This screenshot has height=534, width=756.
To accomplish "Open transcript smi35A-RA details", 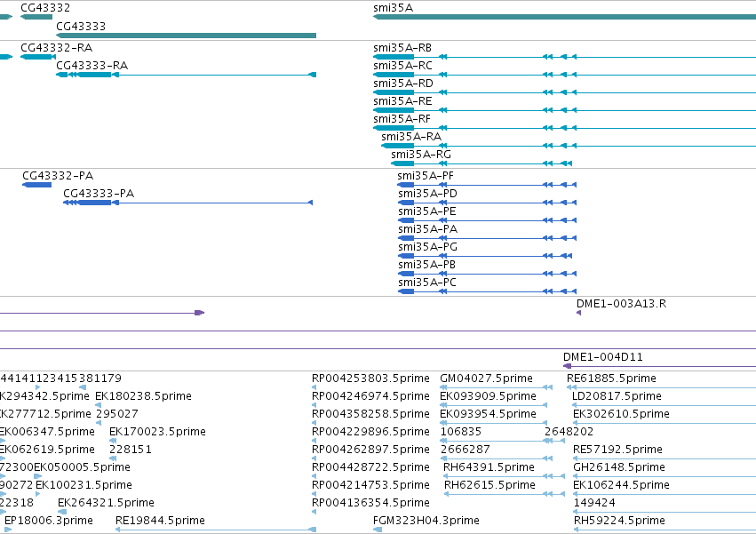I will tap(411, 137).
